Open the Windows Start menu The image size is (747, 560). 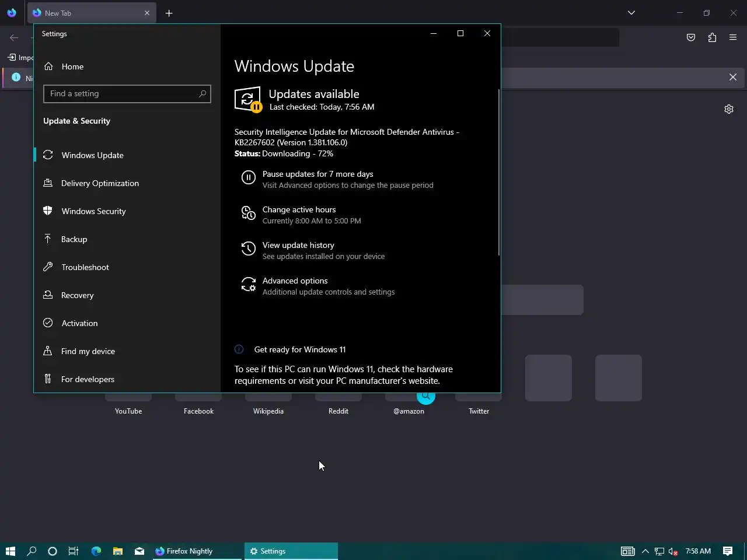[x=10, y=551]
